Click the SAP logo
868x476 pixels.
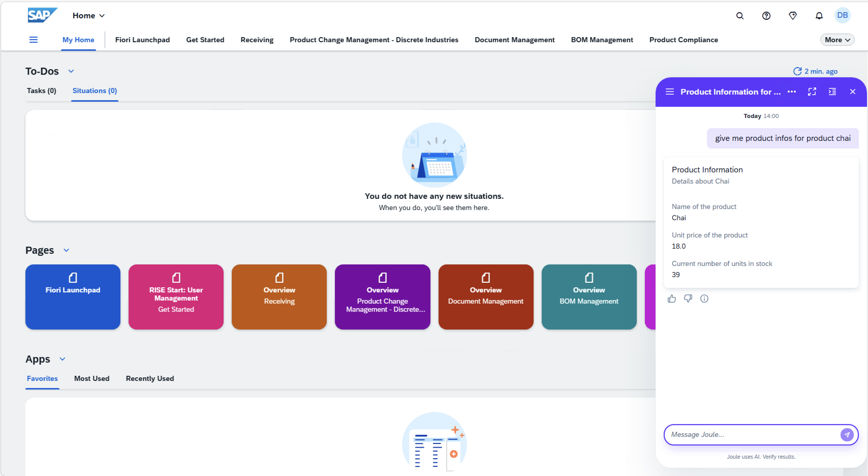tap(42, 15)
